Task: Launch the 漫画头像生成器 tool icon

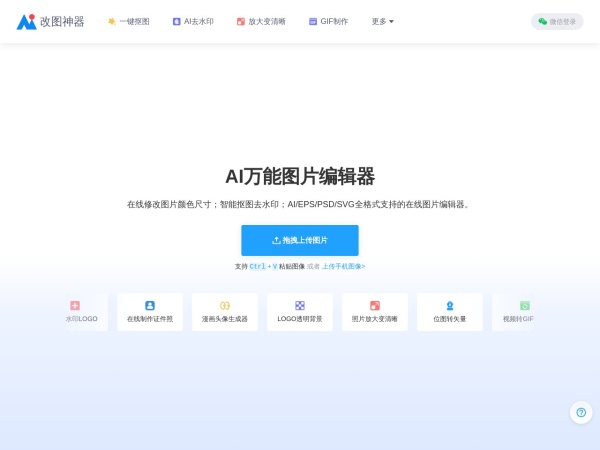Action: point(225,305)
